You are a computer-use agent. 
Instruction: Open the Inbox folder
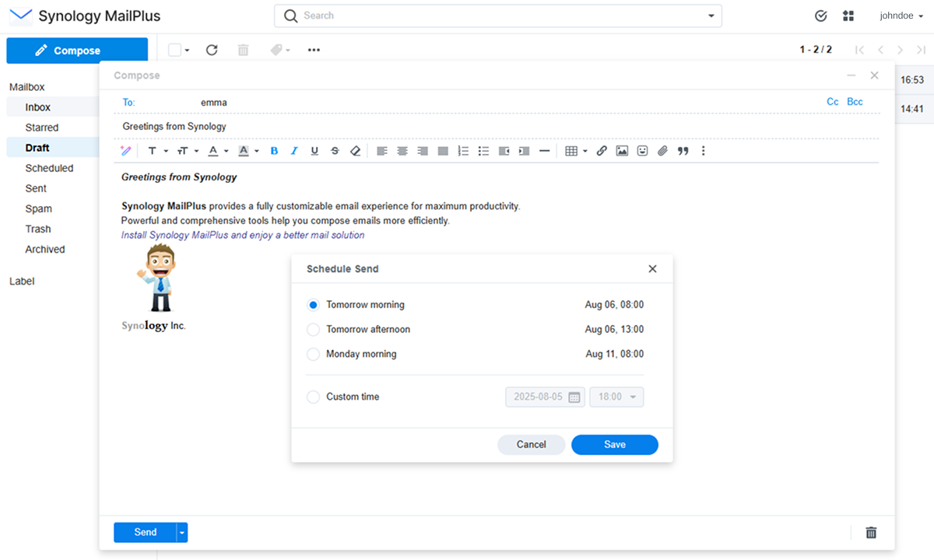[x=53, y=107]
